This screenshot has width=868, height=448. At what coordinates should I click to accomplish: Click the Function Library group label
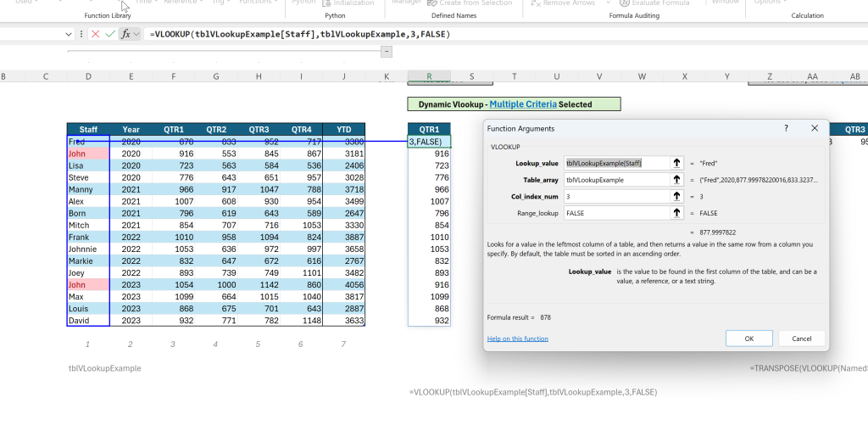click(108, 15)
